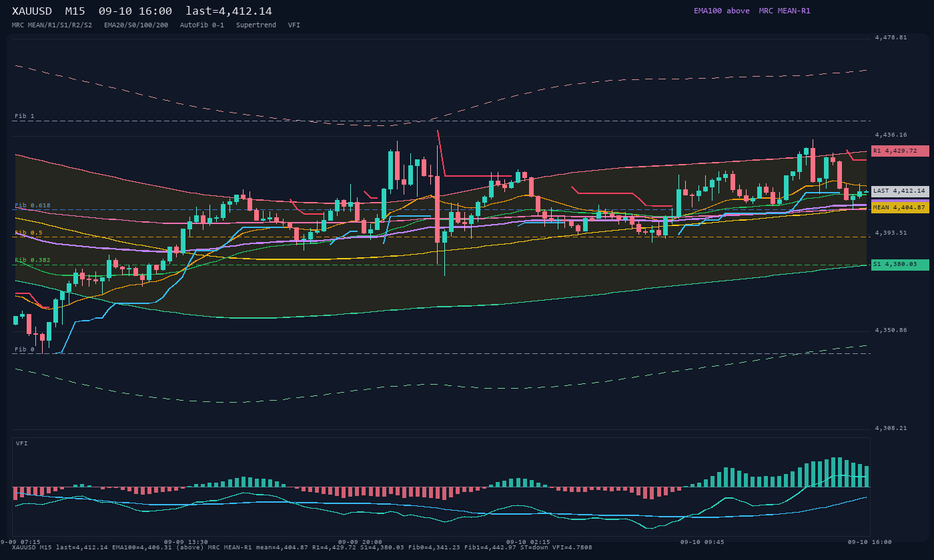Click the yellow 'MEAN 4,404.87' price tag
The height and width of the screenshot is (560, 934).
(x=900, y=207)
